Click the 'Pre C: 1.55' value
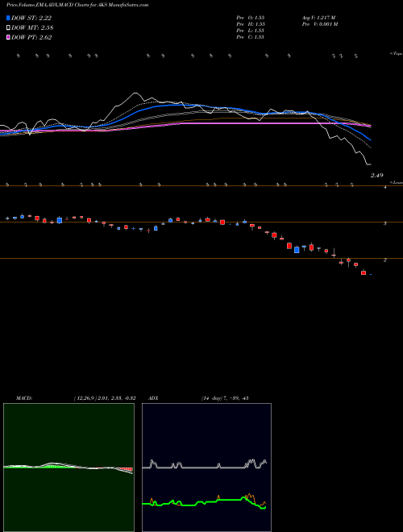 [251, 37]
